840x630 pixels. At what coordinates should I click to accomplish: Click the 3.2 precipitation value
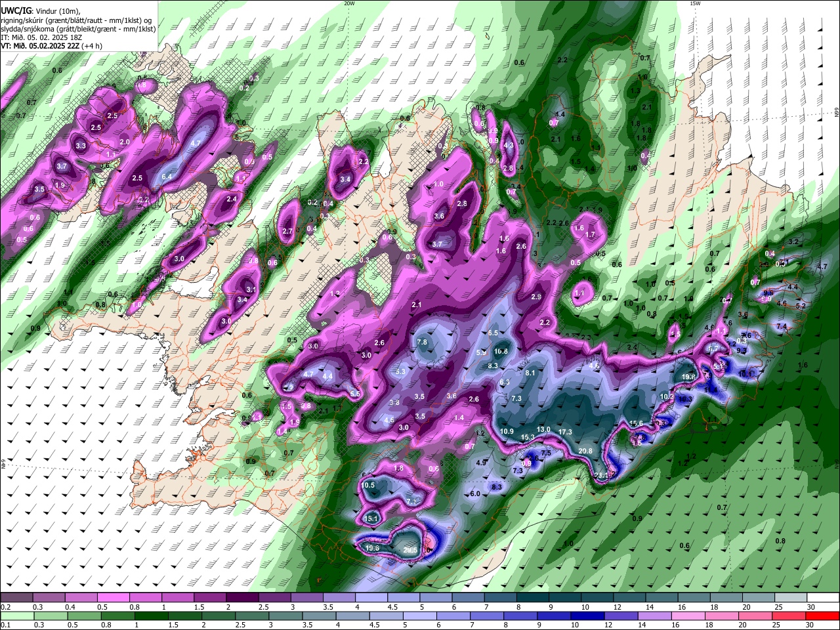793,241
